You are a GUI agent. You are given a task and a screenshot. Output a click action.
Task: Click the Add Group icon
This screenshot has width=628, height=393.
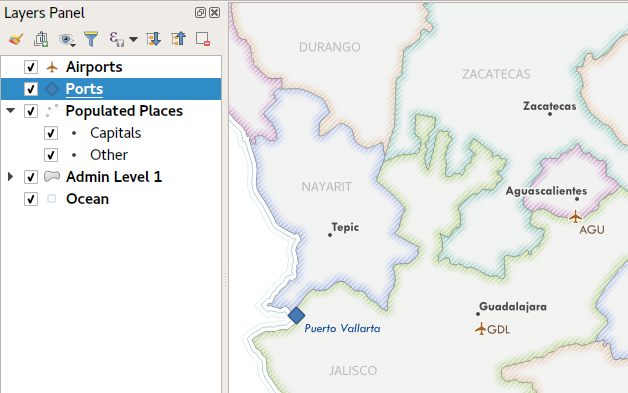tap(41, 39)
